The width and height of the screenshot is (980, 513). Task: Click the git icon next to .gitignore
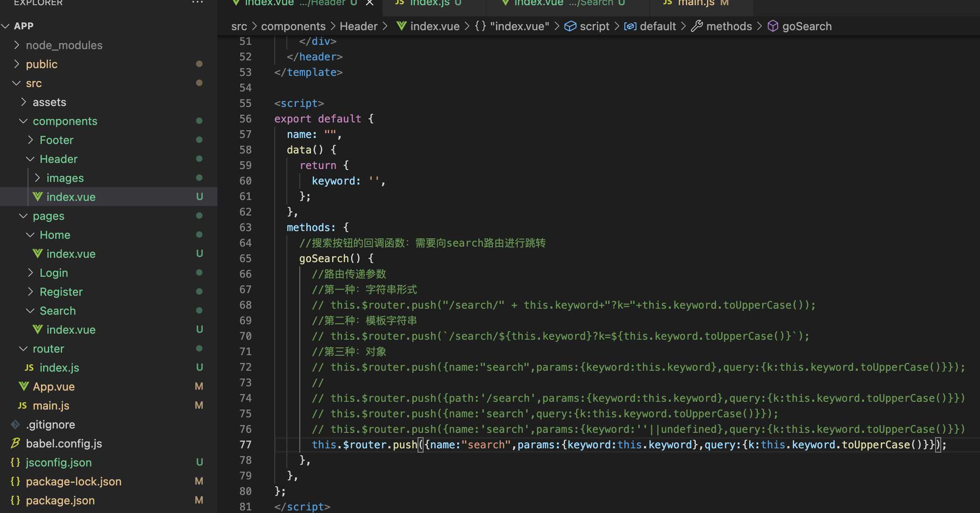pos(16,424)
